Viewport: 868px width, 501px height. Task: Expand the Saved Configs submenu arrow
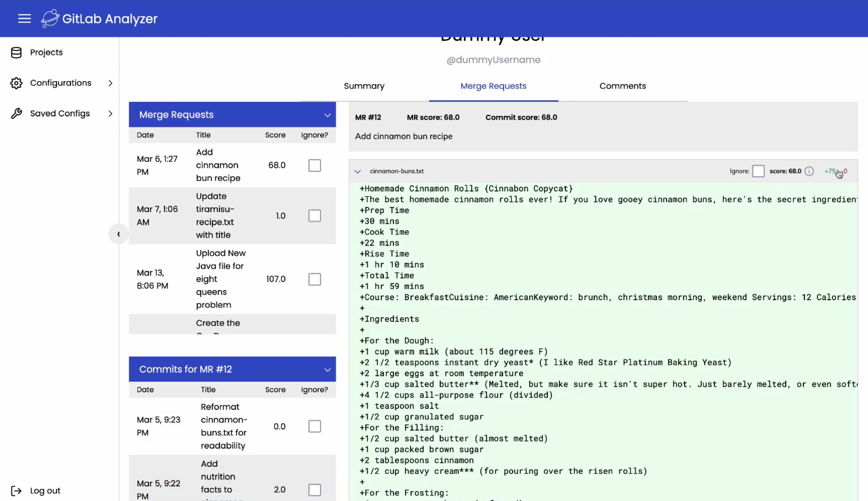(110, 114)
